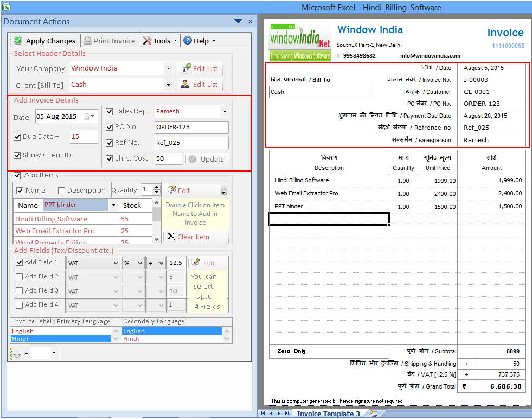Click the PO No. ORDER-123 field
Viewport: 532px width, 419px height.
(x=191, y=127)
